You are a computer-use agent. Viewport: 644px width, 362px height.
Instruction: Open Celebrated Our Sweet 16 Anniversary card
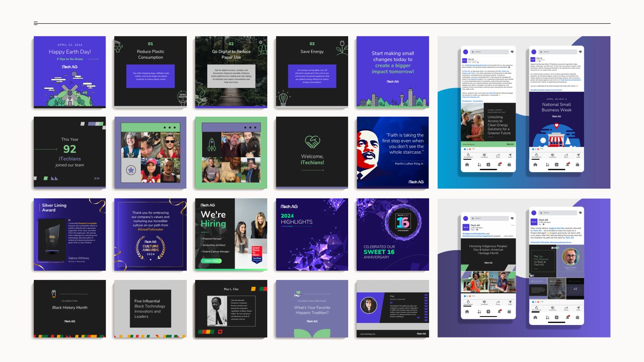[x=393, y=234]
